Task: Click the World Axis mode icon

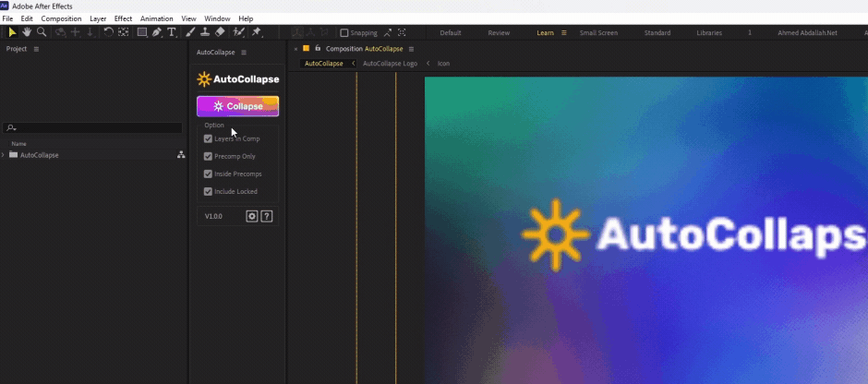Action: pyautogui.click(x=311, y=32)
